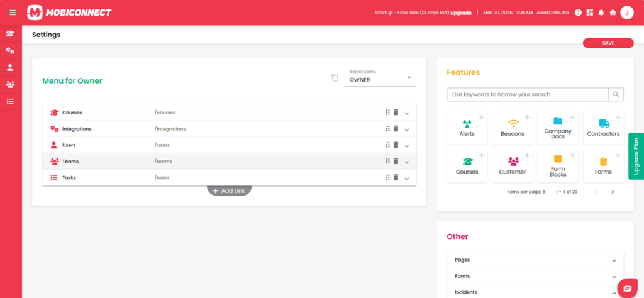
Task: Add the Forms feature with plus
Action: point(618,155)
